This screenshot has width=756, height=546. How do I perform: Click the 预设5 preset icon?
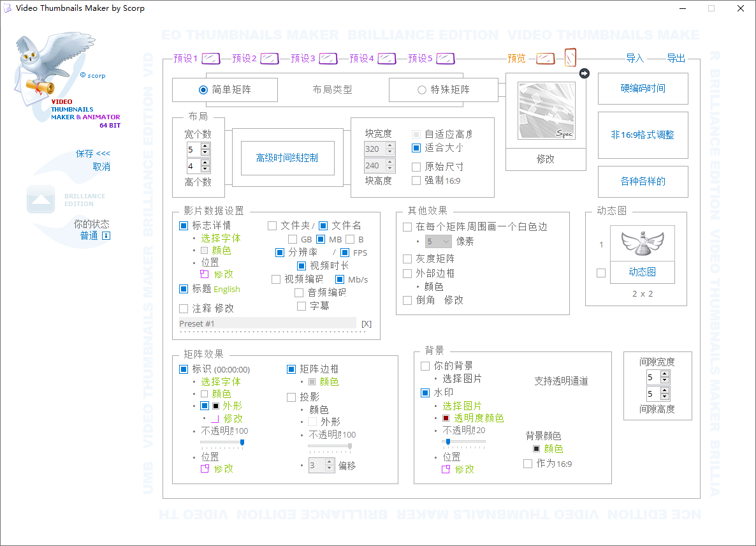pos(447,58)
